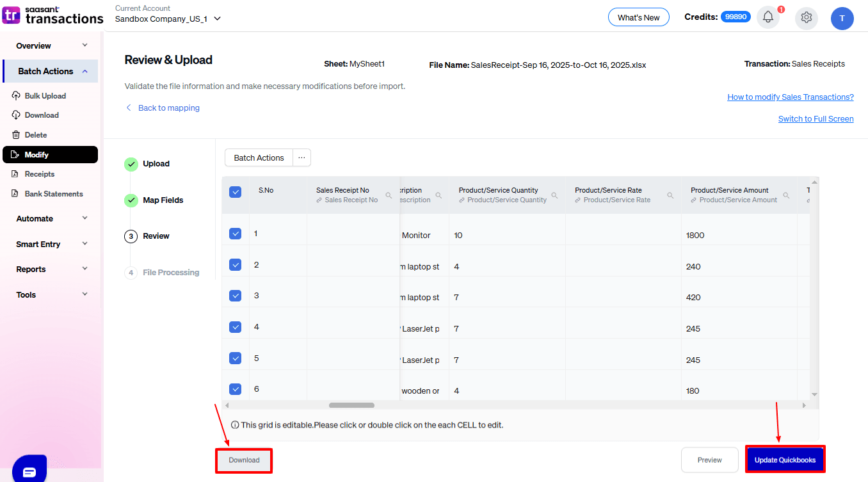868x482 pixels.
Task: Open the notifications bell icon
Action: 768,17
